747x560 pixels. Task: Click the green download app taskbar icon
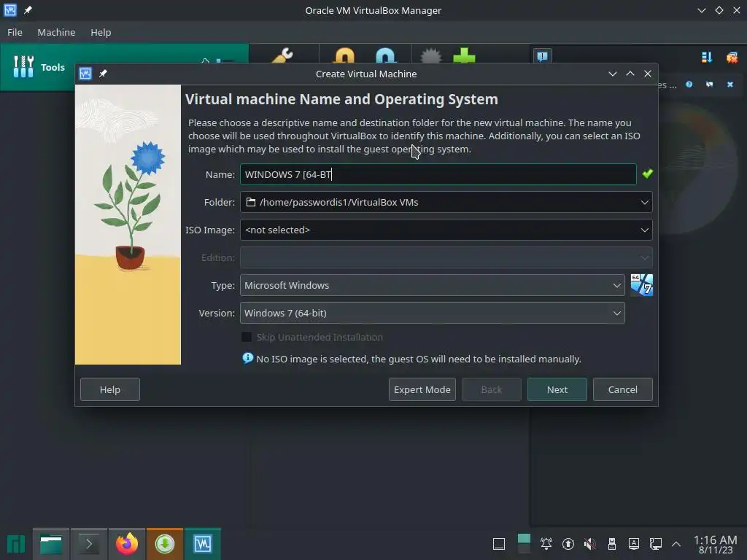164,544
